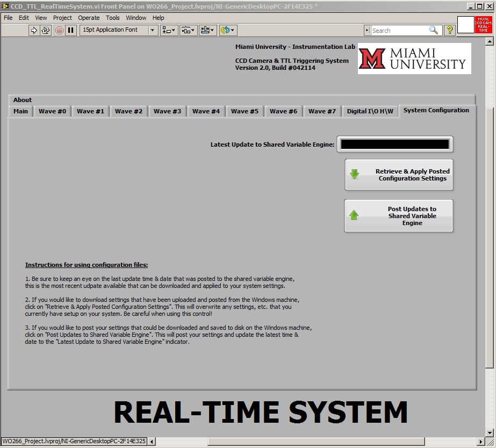Open the Edit menu

tap(24, 18)
